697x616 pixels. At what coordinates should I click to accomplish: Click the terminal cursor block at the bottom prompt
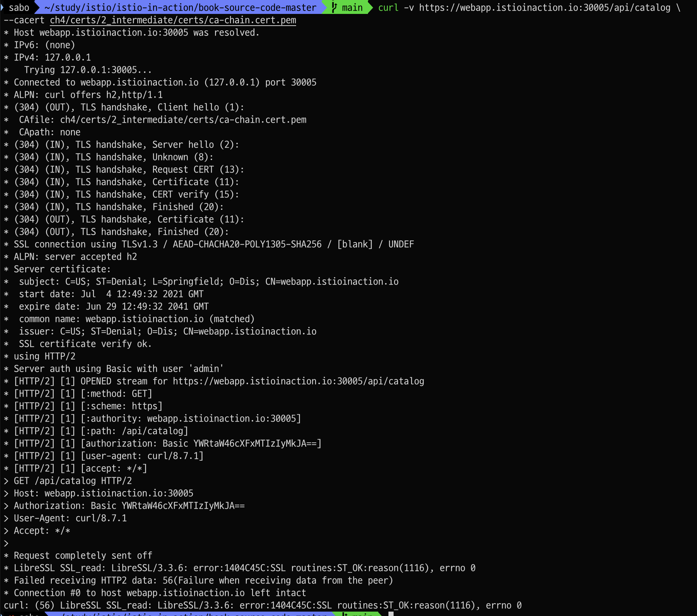pos(391,614)
